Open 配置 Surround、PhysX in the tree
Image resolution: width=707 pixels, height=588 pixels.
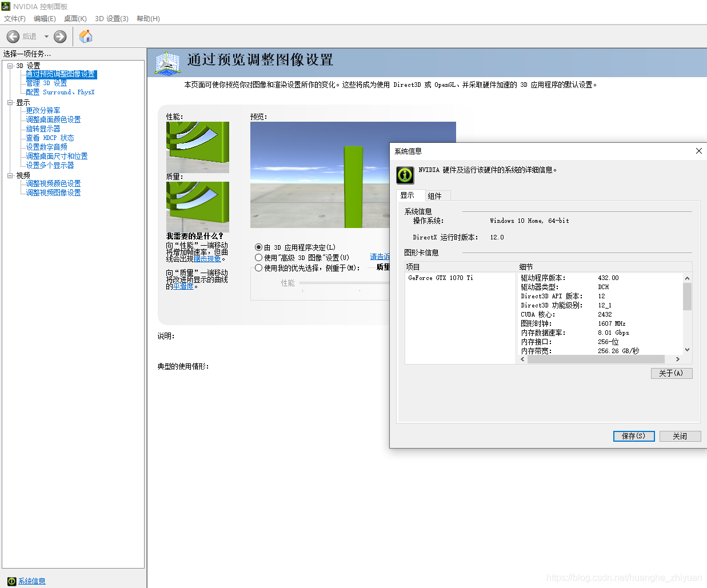tap(60, 92)
